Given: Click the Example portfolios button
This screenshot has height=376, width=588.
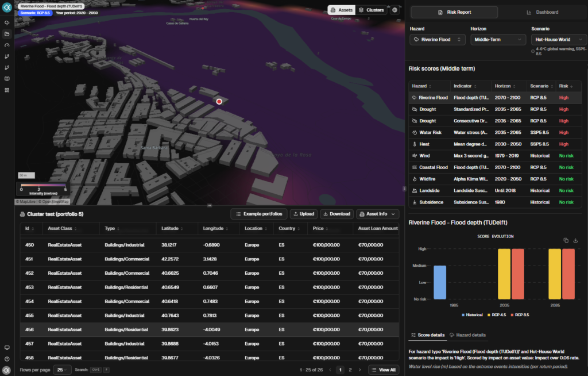Looking at the screenshot, I should [258, 213].
